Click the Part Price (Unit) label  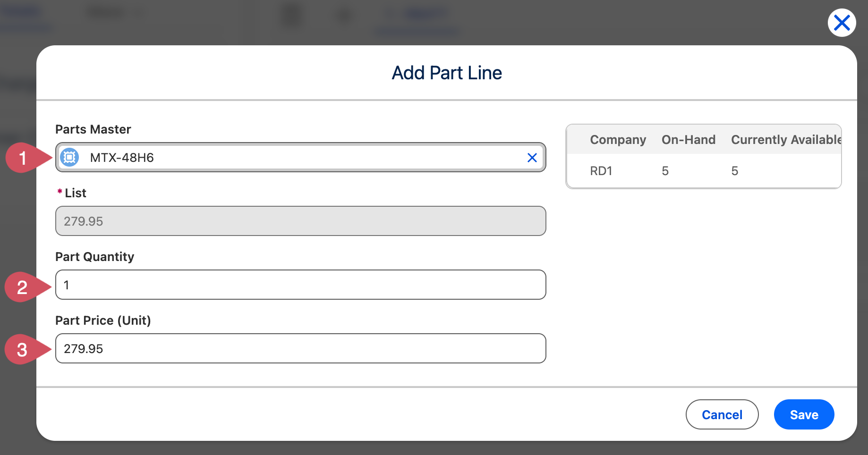103,320
